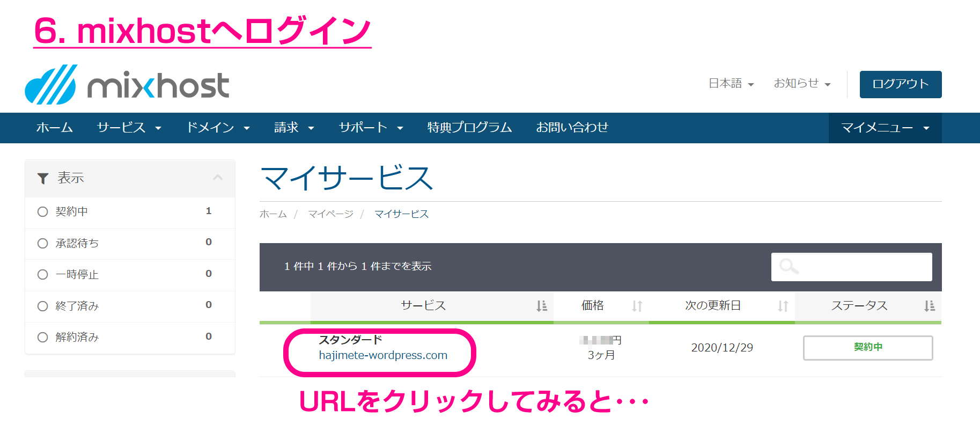Open 特典プログラム in the navigation bar
Screen dimensions: 980x432
pos(469,128)
